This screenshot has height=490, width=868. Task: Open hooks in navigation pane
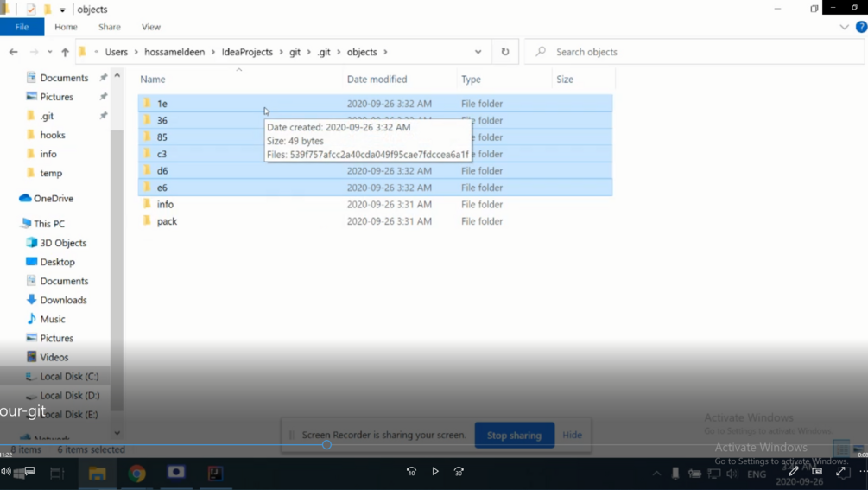pos(53,135)
